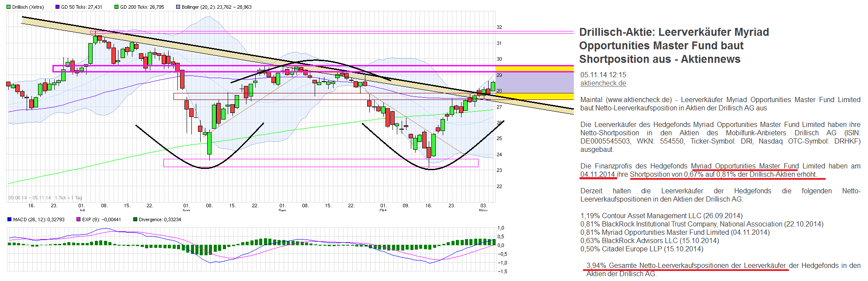
Task: Open the aktiencheck.de source link
Action: [x=603, y=83]
